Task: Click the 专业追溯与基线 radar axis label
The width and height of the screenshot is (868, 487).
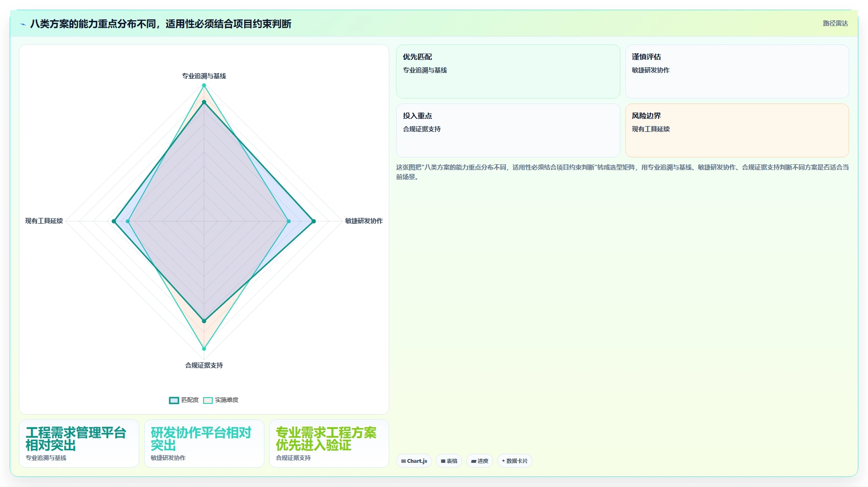Action: (204, 76)
